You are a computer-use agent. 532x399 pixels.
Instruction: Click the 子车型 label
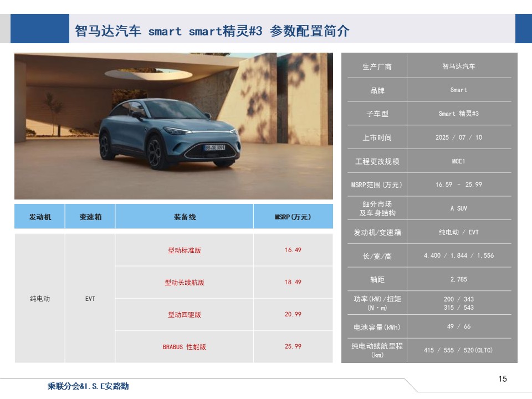(x=377, y=114)
